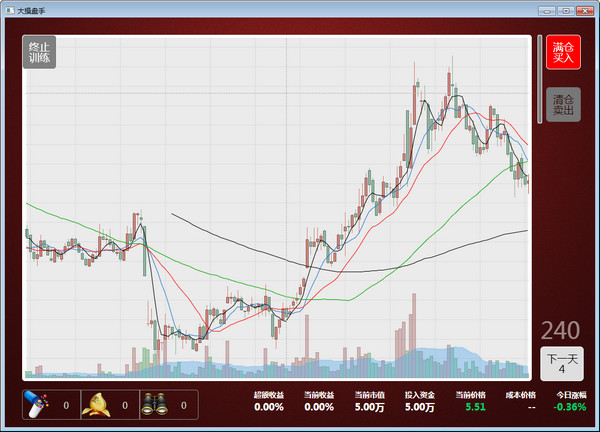The height and width of the screenshot is (432, 600).
Task: Click the 投入资金 5.00万 readout
Action: click(420, 407)
